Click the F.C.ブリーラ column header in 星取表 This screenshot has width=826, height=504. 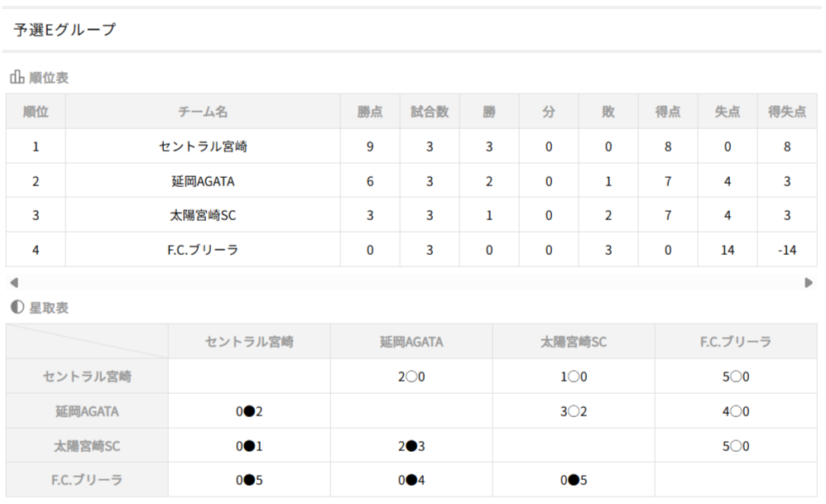pyautogui.click(x=736, y=341)
